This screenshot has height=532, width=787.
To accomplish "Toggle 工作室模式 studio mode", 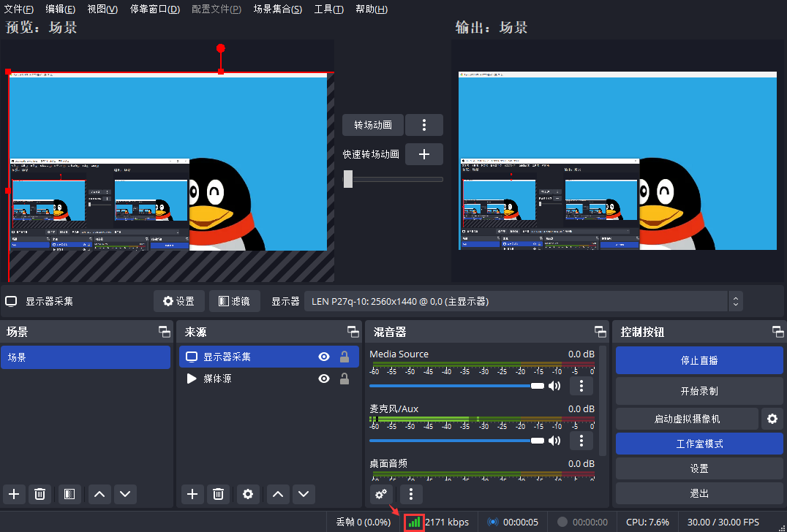I will click(699, 444).
